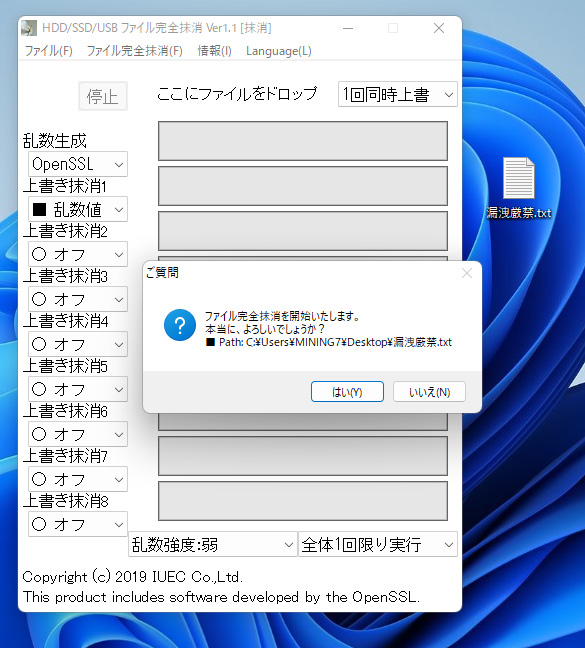Expand the 乱数強度:弱 dropdown
The width and height of the screenshot is (585, 648).
click(213, 544)
